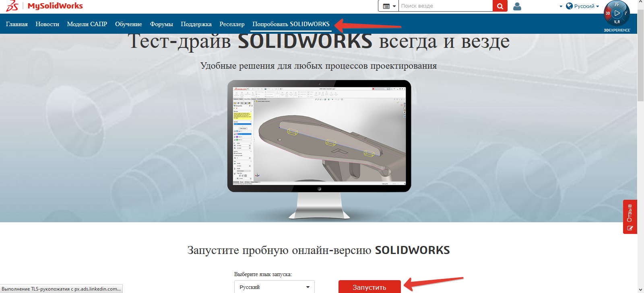Open the Поддержка menu item

tap(196, 24)
